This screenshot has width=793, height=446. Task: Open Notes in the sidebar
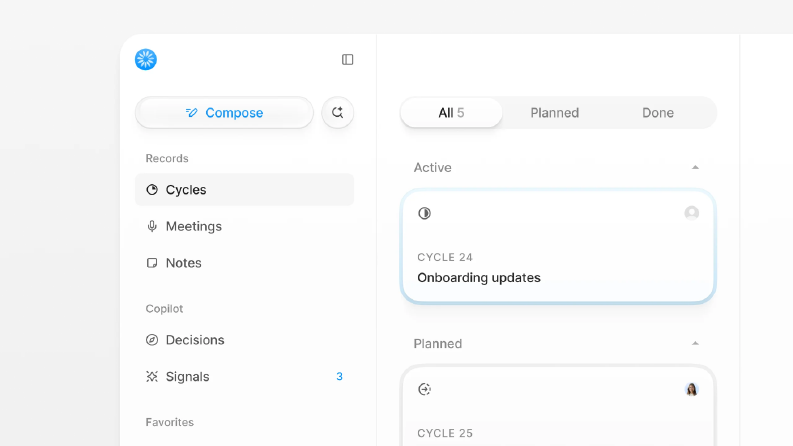[x=244, y=263]
